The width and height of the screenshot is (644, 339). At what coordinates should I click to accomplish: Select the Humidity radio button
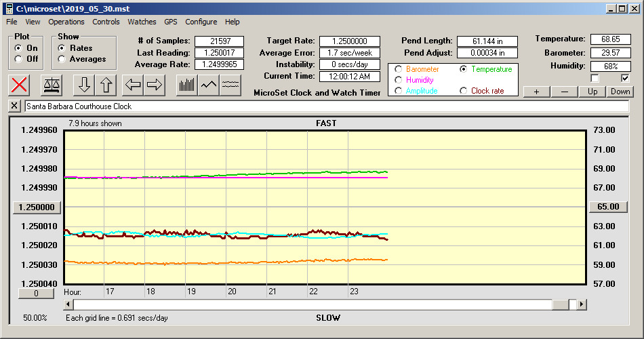(x=398, y=80)
